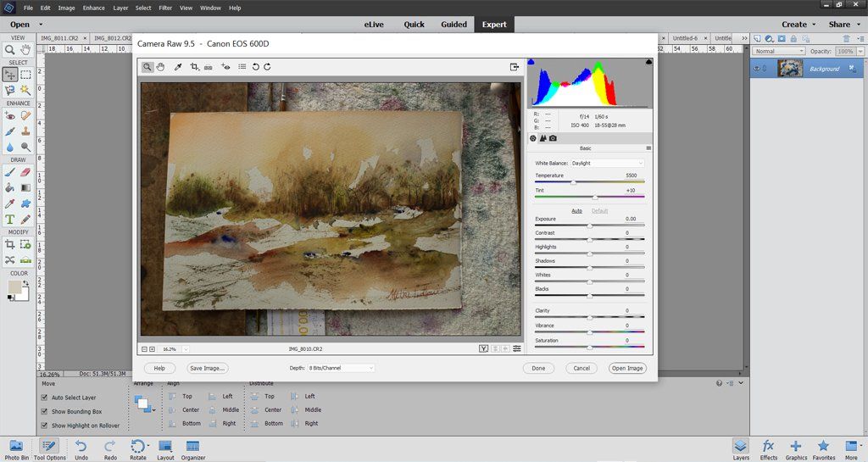Open the Photo Bin panel
The width and height of the screenshot is (868, 462).
click(x=16, y=450)
